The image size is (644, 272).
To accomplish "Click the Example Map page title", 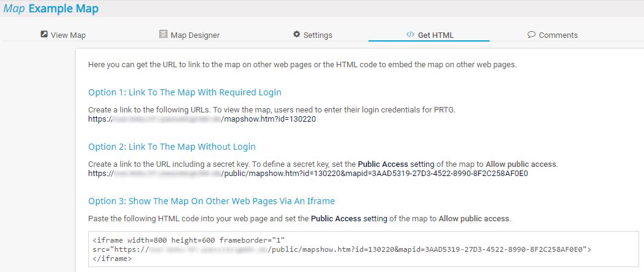I will [63, 8].
